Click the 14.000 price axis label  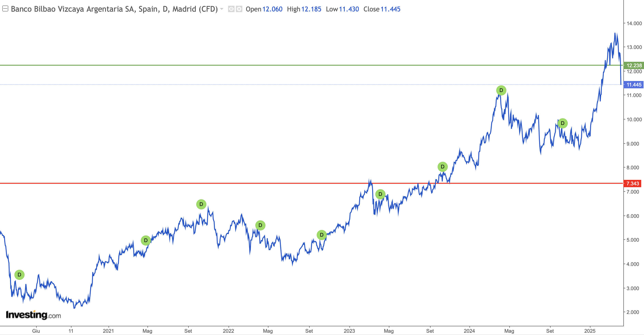[x=634, y=23]
